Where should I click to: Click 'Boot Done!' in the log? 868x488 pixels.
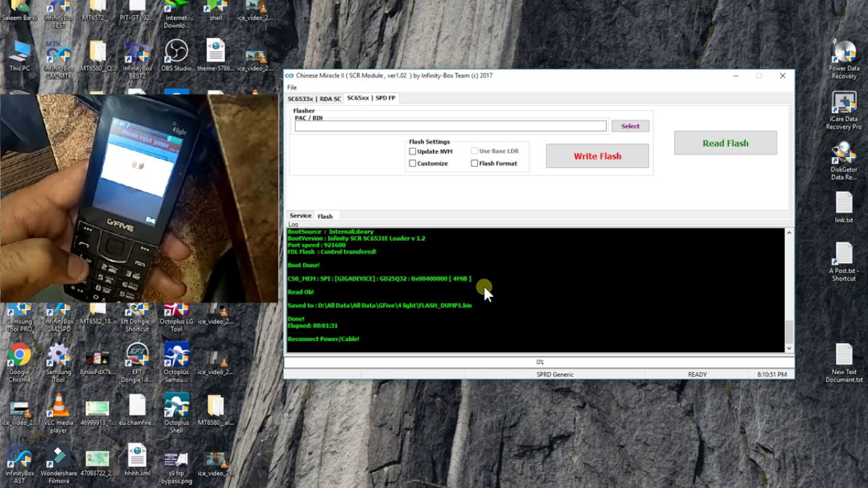(x=303, y=265)
